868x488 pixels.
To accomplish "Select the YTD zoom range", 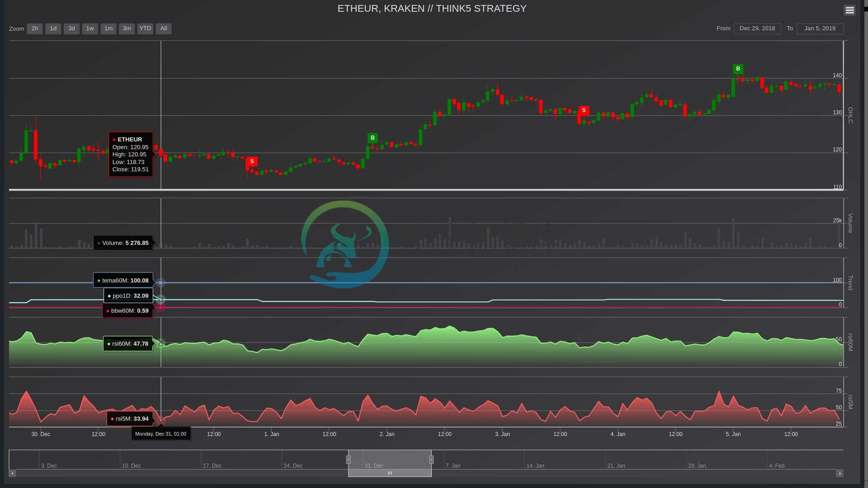I will tap(145, 28).
